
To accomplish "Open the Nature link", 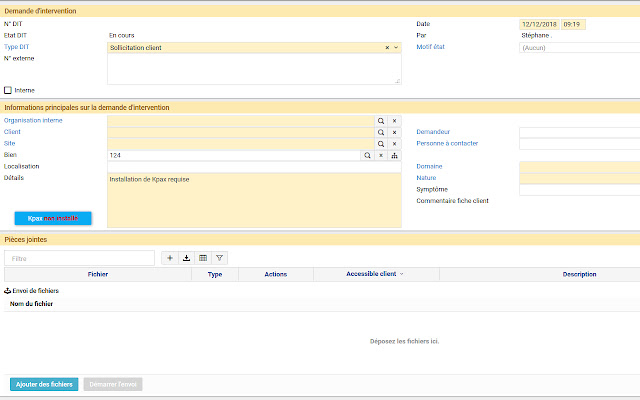I will 426,178.
